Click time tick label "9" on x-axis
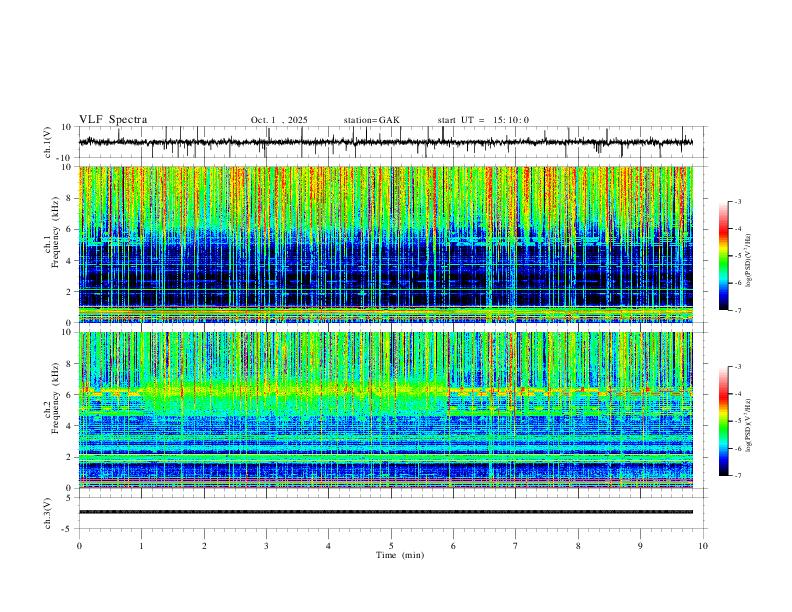Image resolution: width=792 pixels, height=612 pixels. pyautogui.click(x=640, y=546)
